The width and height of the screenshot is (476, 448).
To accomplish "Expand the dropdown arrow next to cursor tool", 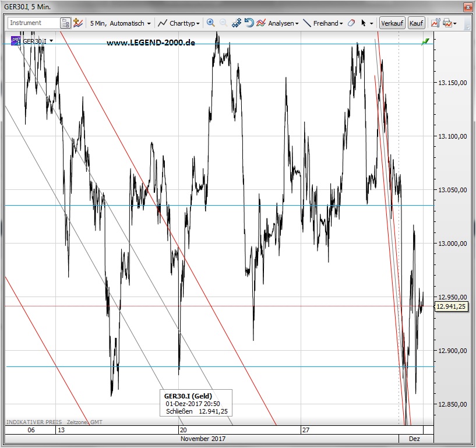I will 371,23.
